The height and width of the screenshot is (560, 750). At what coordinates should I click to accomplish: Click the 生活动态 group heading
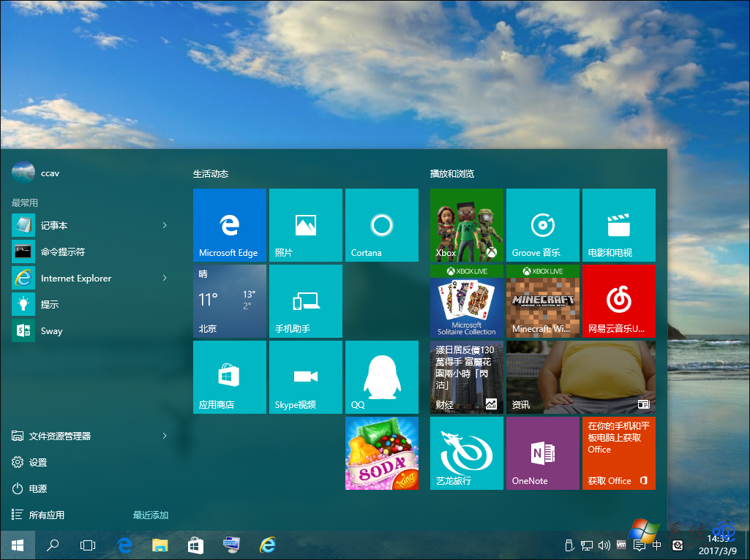211,174
